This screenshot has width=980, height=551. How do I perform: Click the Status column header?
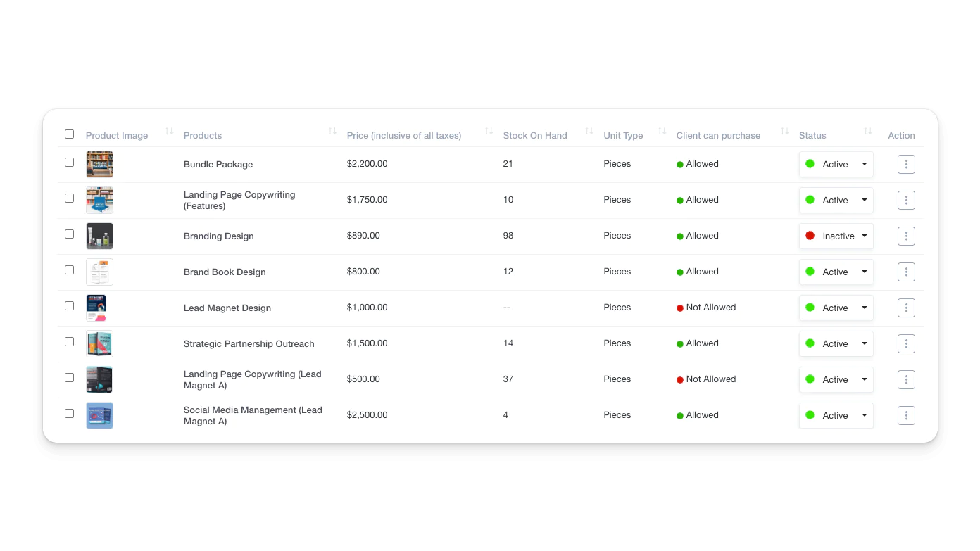(x=812, y=135)
